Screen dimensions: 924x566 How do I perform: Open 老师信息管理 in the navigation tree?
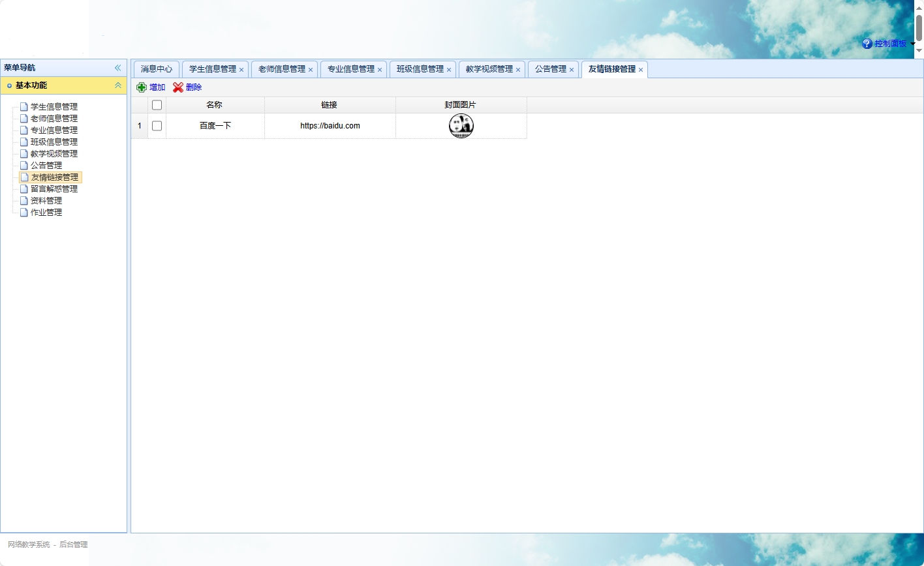54,119
